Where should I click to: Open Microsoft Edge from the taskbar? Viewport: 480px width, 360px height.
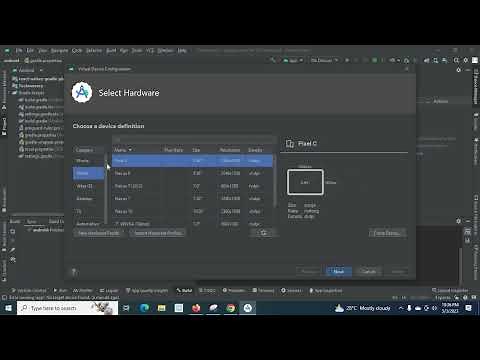[144, 308]
